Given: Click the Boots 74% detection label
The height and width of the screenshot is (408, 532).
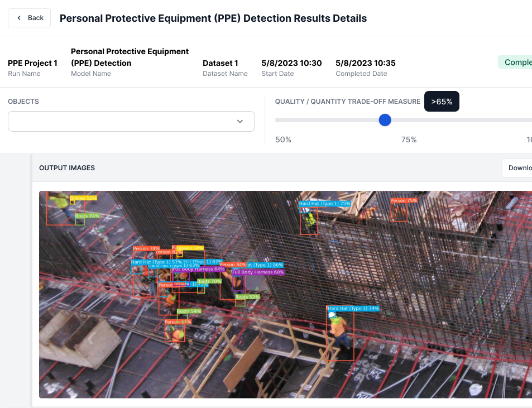Looking at the screenshot, I should [87, 215].
